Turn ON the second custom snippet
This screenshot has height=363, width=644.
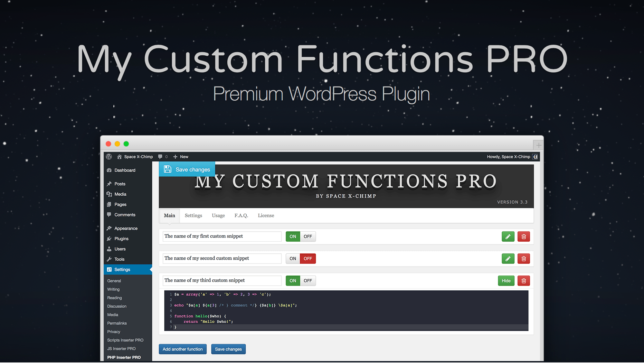pyautogui.click(x=293, y=259)
